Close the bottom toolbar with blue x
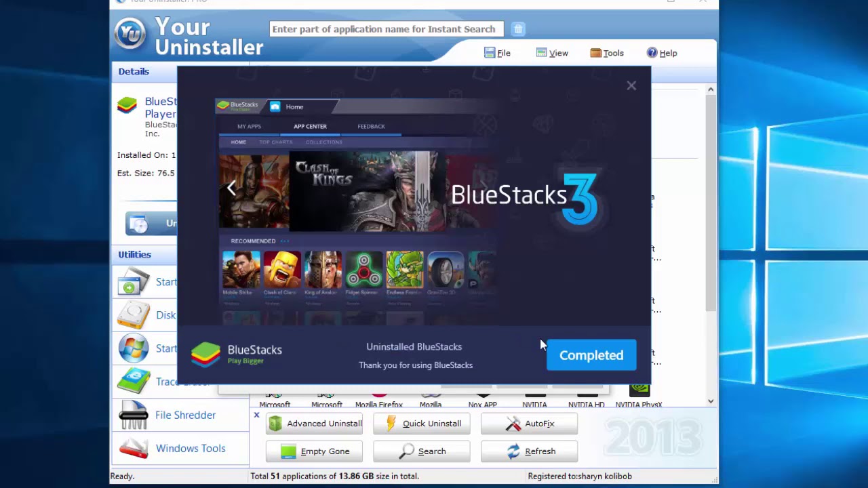This screenshot has height=488, width=868. tap(256, 415)
